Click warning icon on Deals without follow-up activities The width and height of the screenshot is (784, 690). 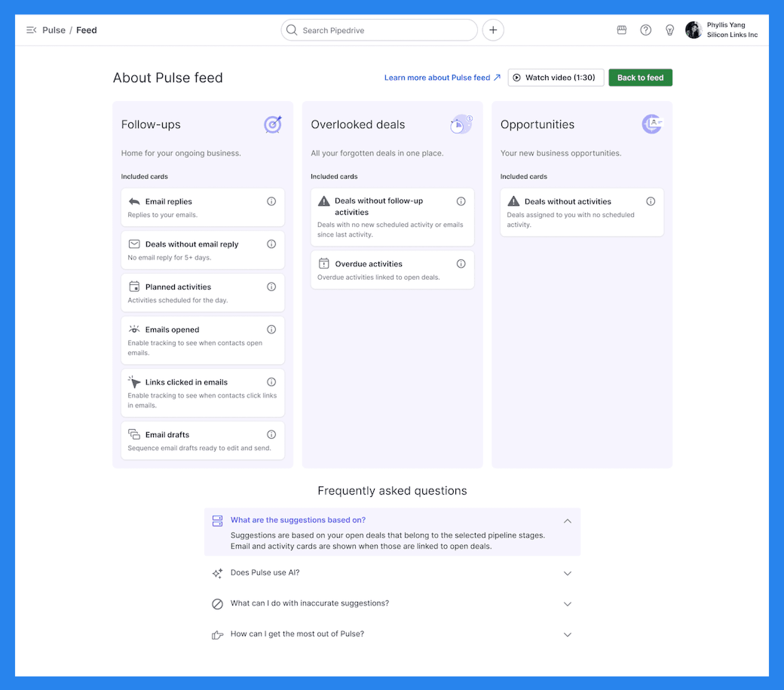pyautogui.click(x=324, y=201)
